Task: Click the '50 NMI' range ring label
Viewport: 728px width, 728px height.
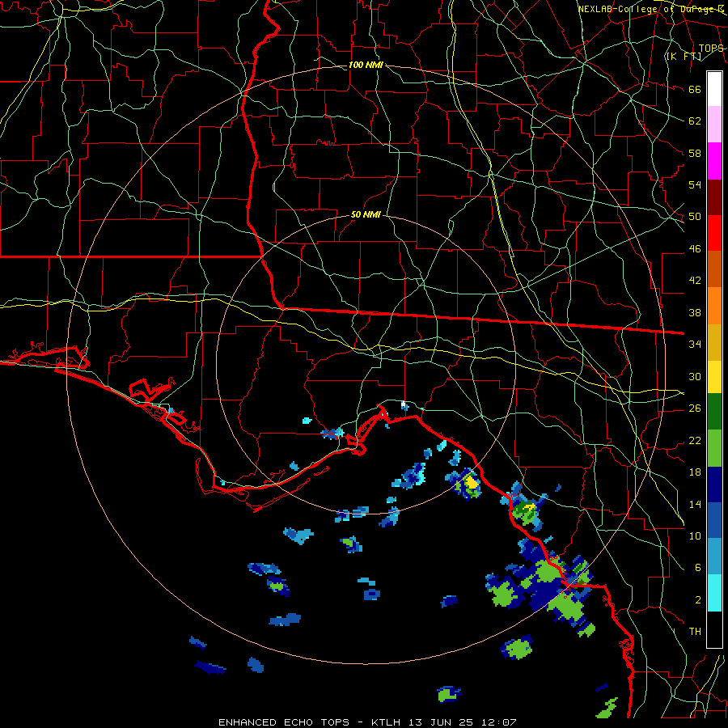Action: (366, 214)
